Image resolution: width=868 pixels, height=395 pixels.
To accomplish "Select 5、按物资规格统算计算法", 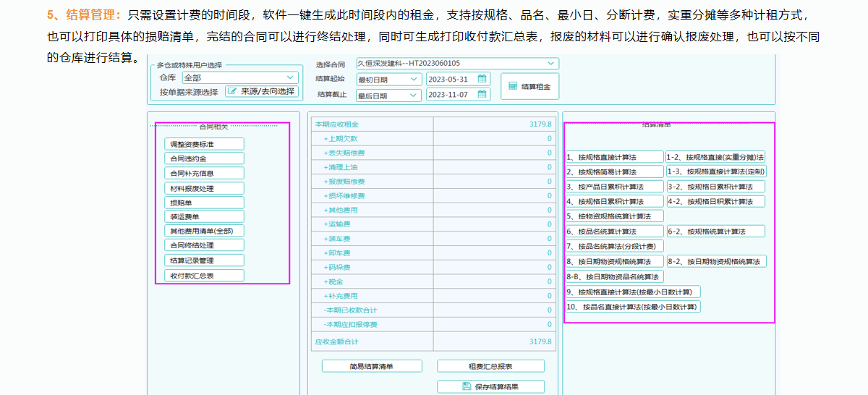I will pyautogui.click(x=615, y=216).
